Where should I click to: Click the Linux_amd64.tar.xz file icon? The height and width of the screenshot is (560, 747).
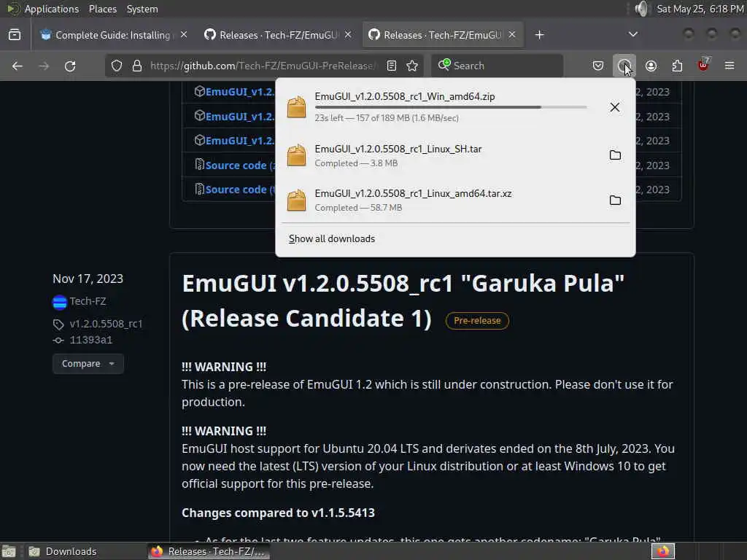pyautogui.click(x=296, y=201)
